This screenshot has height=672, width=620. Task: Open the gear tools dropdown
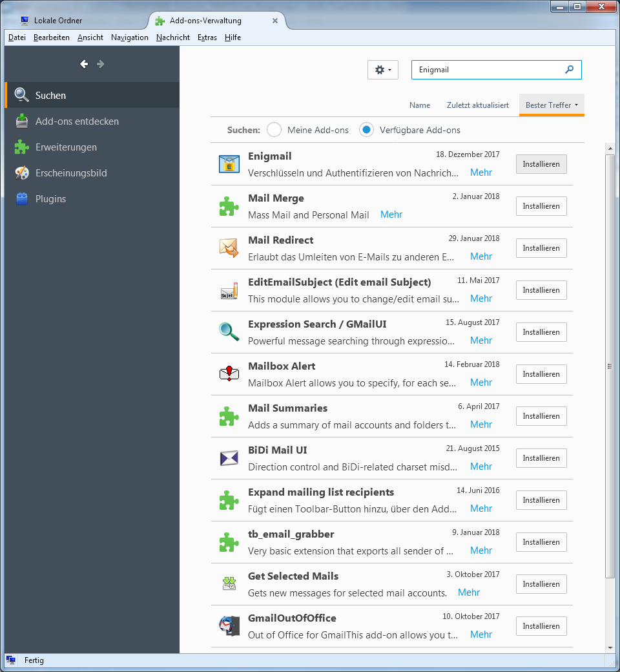383,70
